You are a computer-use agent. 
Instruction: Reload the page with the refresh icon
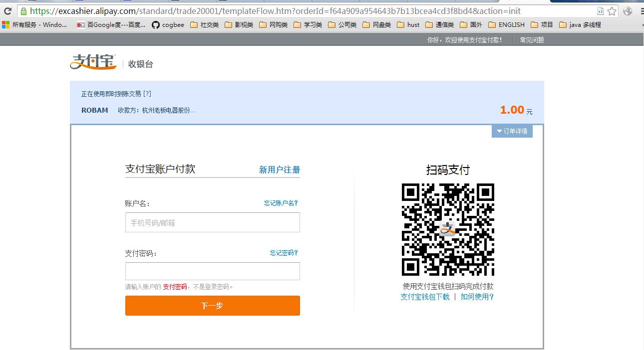[x=7, y=11]
